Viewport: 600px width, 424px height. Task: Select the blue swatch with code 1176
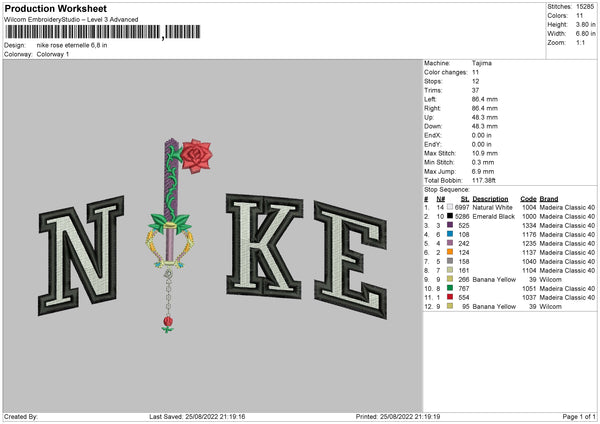click(450, 234)
